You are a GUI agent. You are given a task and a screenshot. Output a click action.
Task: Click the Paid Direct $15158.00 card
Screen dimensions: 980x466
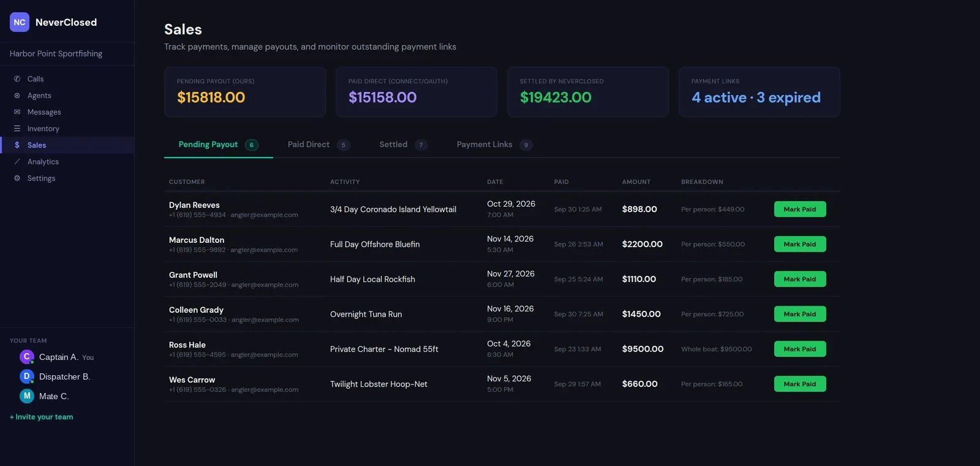(x=417, y=92)
